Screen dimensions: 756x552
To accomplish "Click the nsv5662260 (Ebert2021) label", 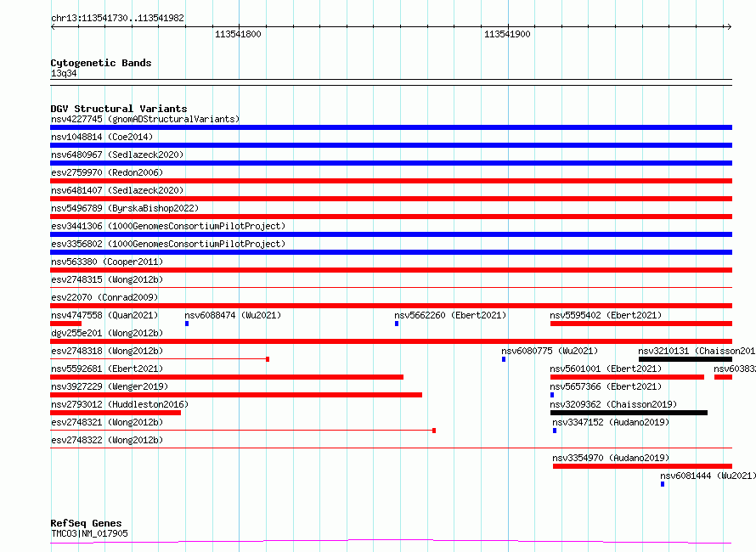I will [450, 315].
